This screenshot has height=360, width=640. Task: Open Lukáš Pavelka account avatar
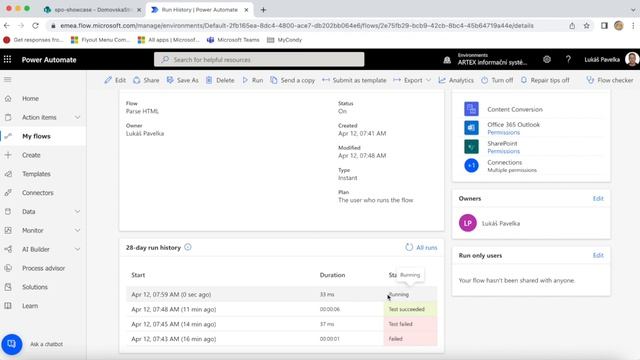(x=632, y=60)
